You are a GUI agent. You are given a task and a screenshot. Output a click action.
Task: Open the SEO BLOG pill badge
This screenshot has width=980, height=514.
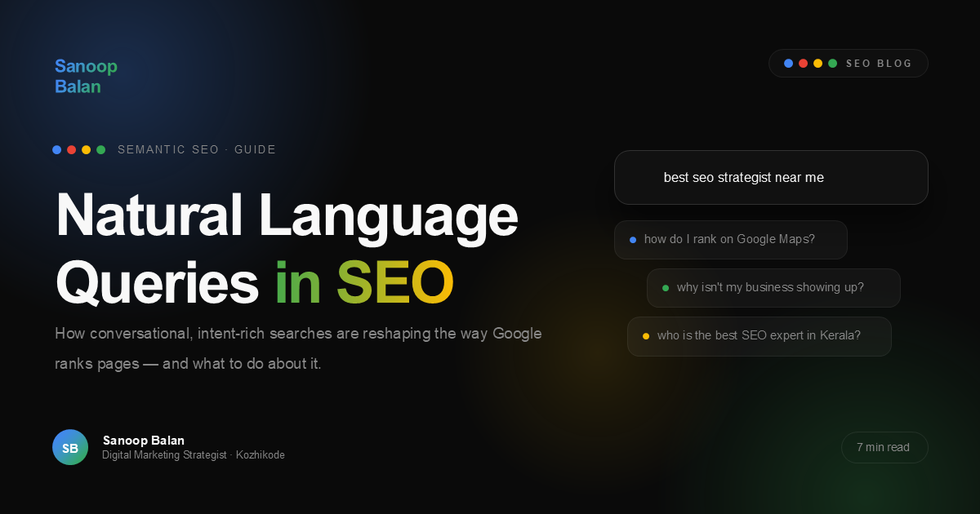click(x=849, y=64)
